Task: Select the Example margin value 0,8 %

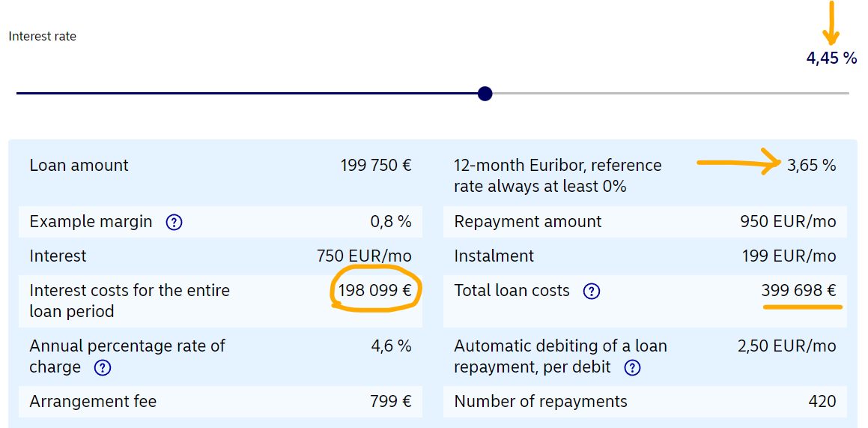Action: [391, 222]
